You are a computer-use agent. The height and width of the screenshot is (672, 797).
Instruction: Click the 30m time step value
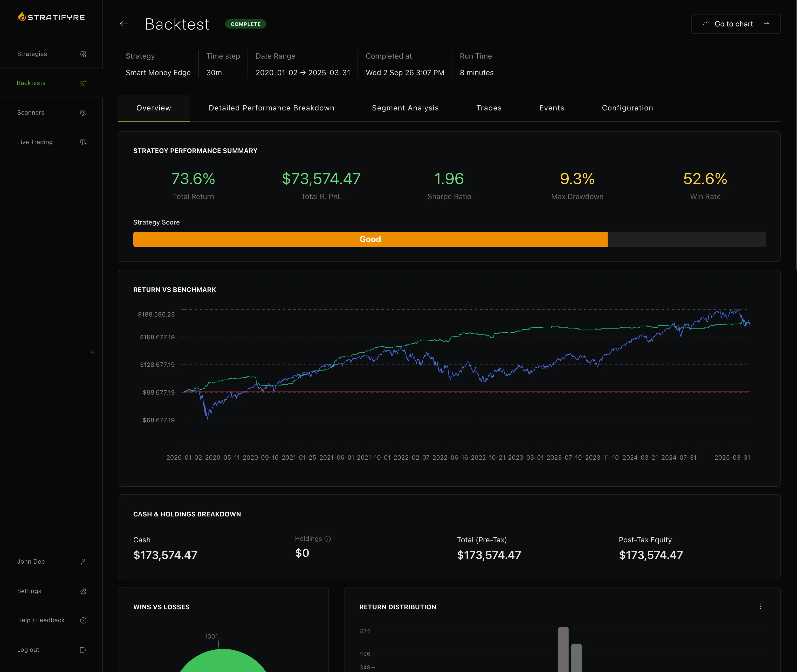pyautogui.click(x=214, y=73)
